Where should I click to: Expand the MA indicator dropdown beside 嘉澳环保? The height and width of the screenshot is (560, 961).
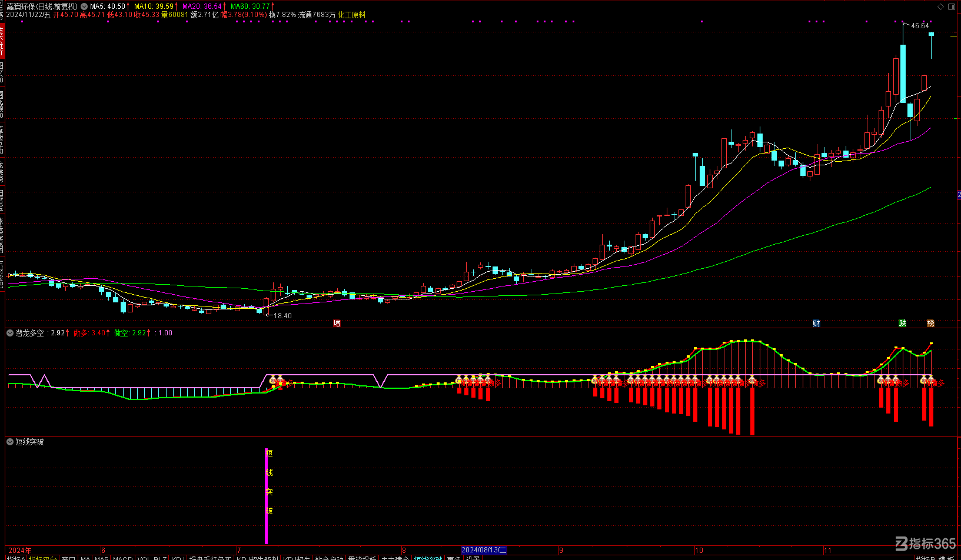[x=83, y=6]
